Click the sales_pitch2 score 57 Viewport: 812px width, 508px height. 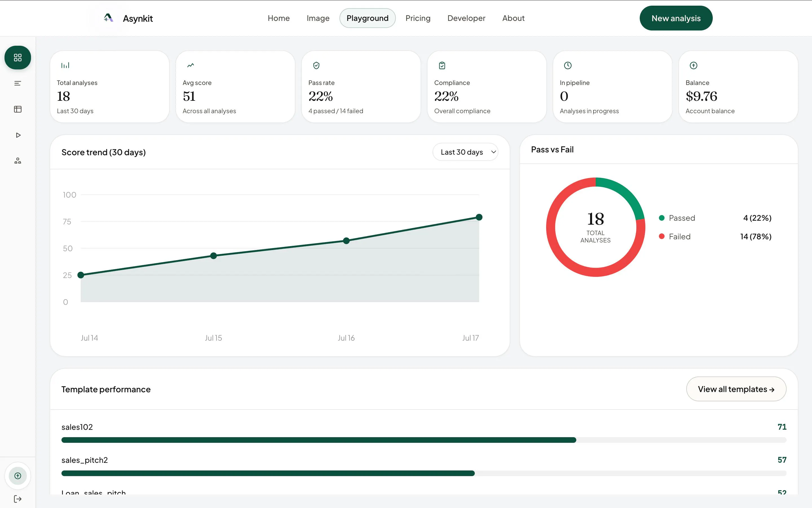[x=782, y=460]
